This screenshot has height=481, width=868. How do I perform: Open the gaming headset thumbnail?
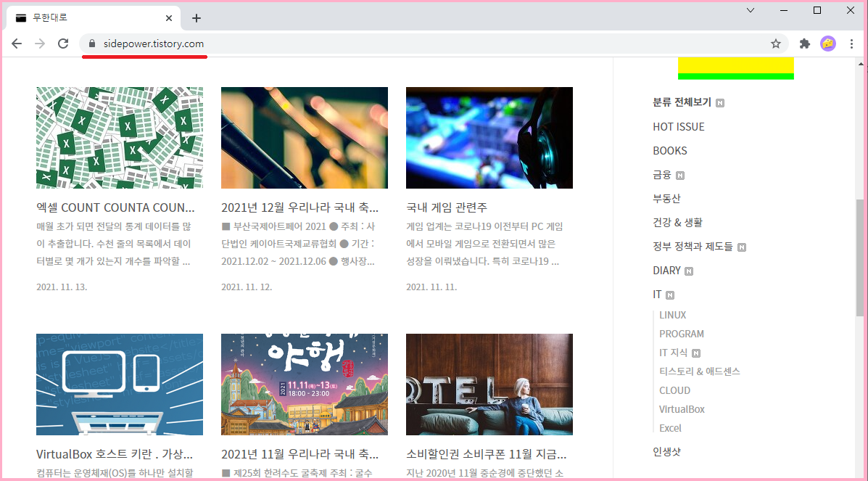489,137
